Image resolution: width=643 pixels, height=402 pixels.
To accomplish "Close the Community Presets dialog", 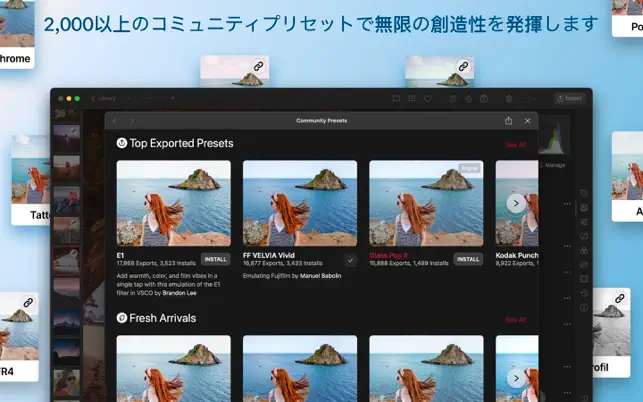I will click(527, 121).
